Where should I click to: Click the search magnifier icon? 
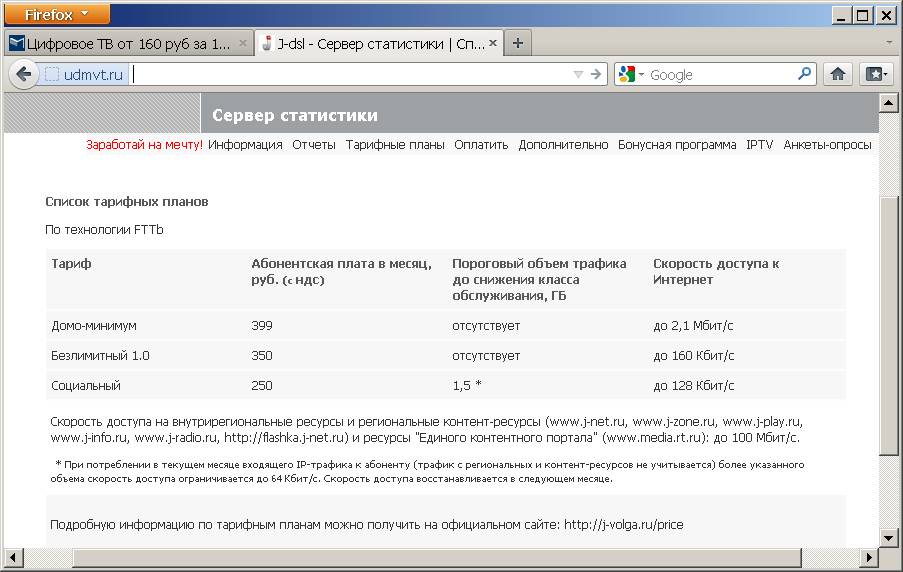coord(804,74)
